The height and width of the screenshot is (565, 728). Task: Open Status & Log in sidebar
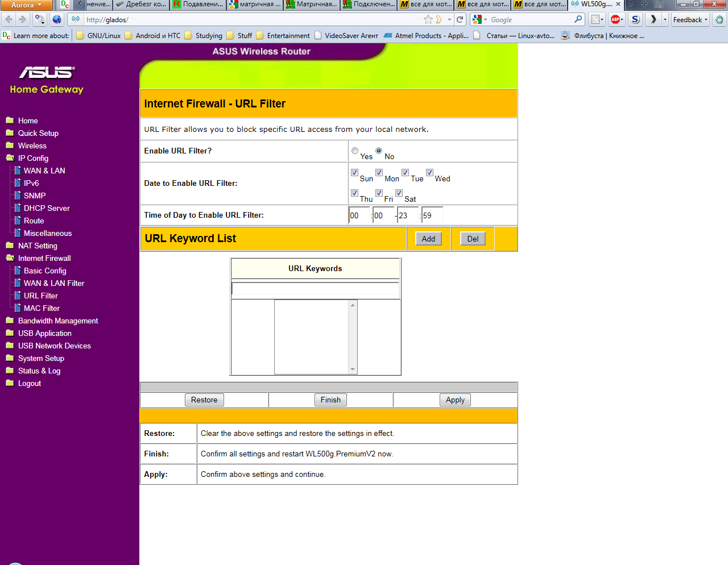click(39, 371)
